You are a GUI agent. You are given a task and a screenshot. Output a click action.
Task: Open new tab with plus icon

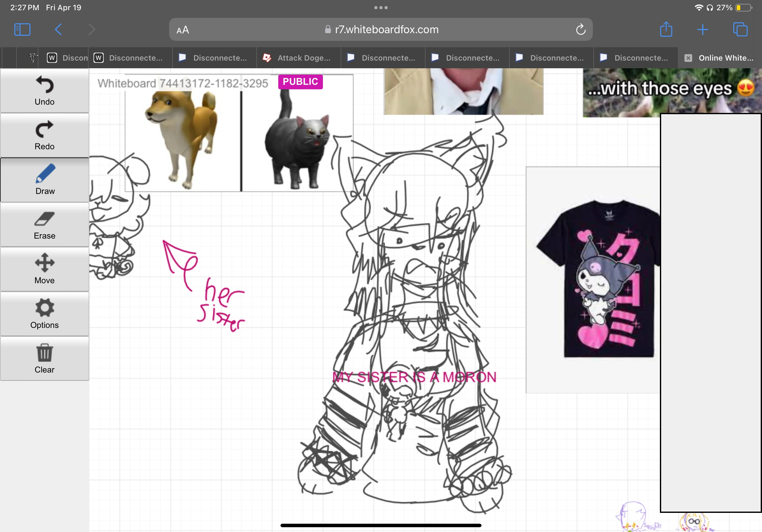point(702,30)
